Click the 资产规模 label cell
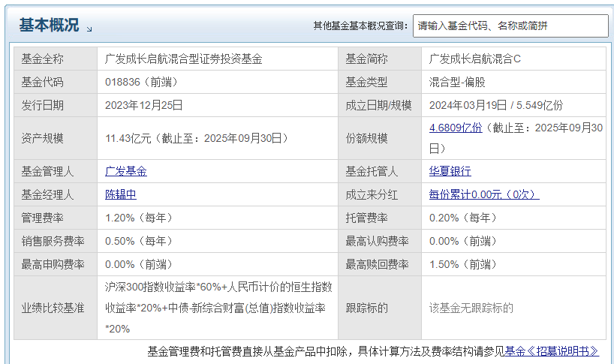Image resolution: width=614 pixels, height=364 pixels. tap(56, 138)
